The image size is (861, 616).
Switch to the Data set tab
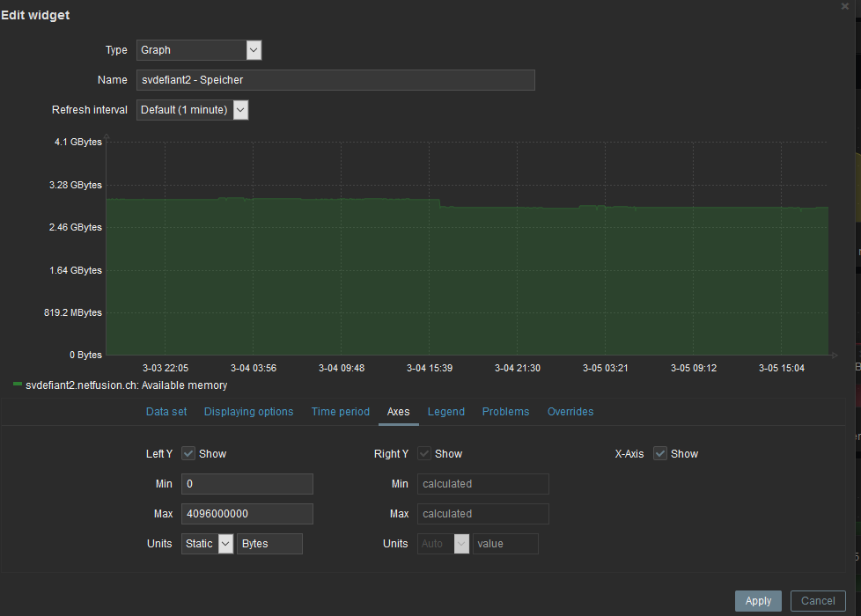[166, 412]
